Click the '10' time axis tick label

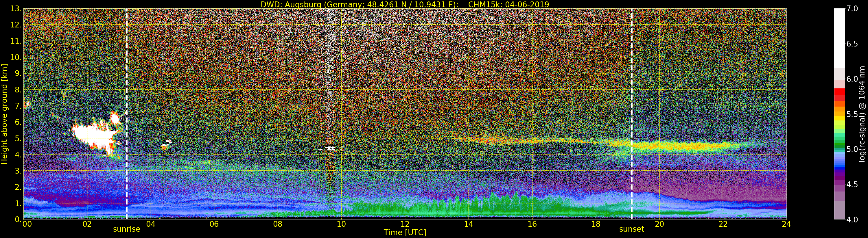click(341, 224)
